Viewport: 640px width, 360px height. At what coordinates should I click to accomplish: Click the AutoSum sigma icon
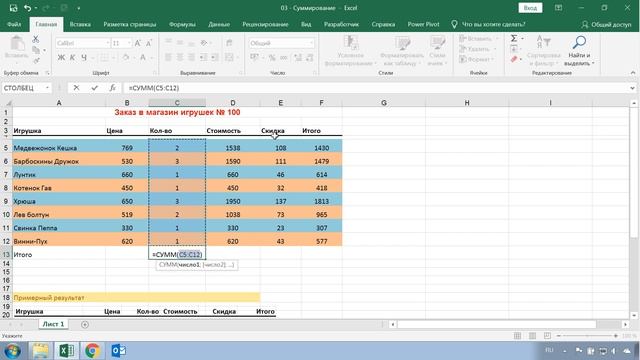click(x=514, y=38)
